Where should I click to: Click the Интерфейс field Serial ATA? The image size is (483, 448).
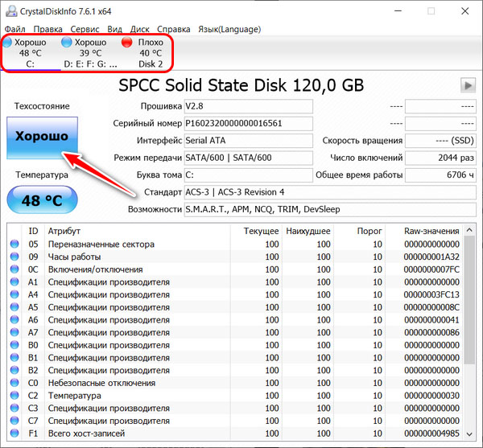(x=248, y=141)
